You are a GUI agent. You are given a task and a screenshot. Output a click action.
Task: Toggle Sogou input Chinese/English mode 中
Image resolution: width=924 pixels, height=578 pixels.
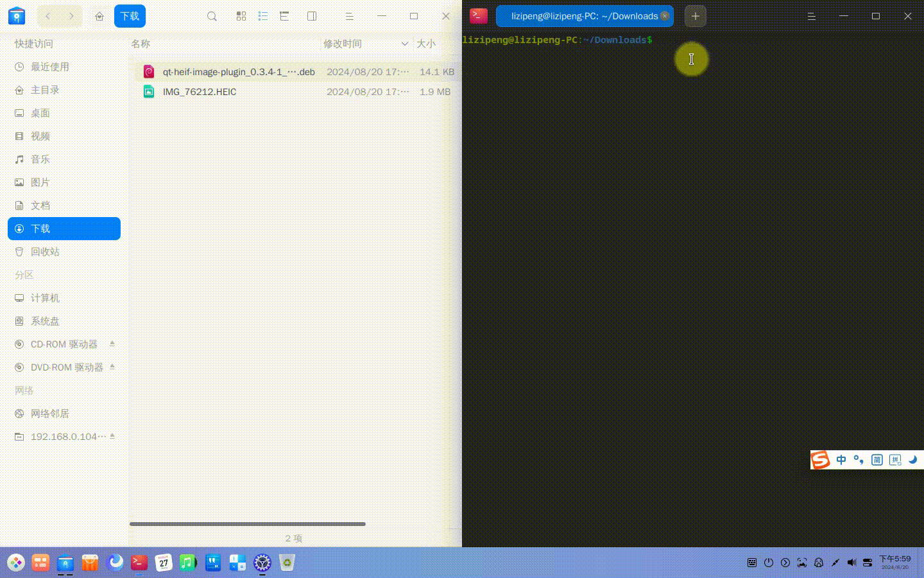pos(841,460)
